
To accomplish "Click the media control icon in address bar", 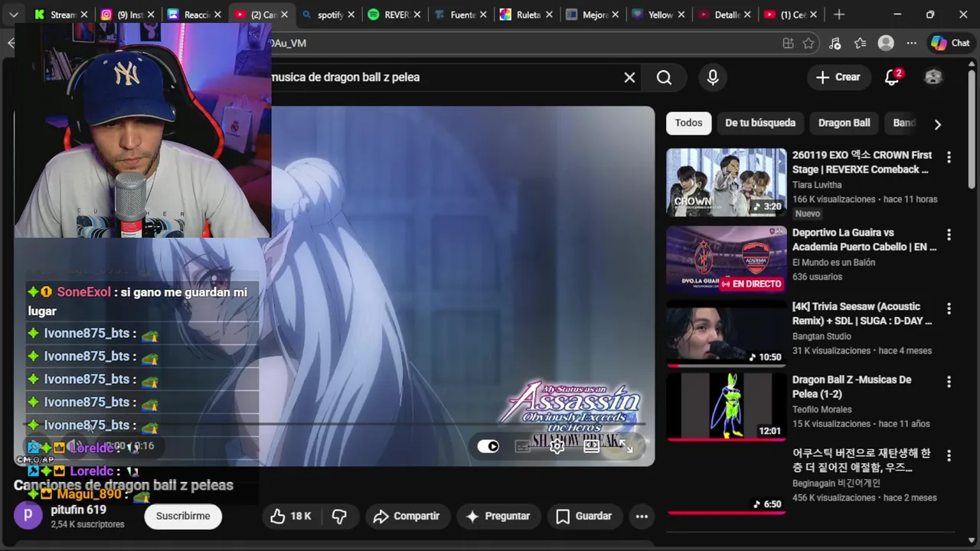I will (835, 44).
